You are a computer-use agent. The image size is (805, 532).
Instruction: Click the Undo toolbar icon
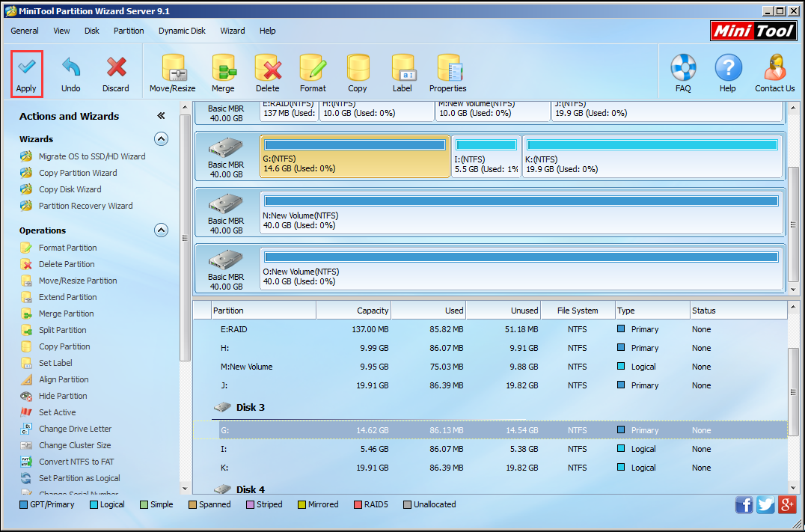click(x=71, y=74)
